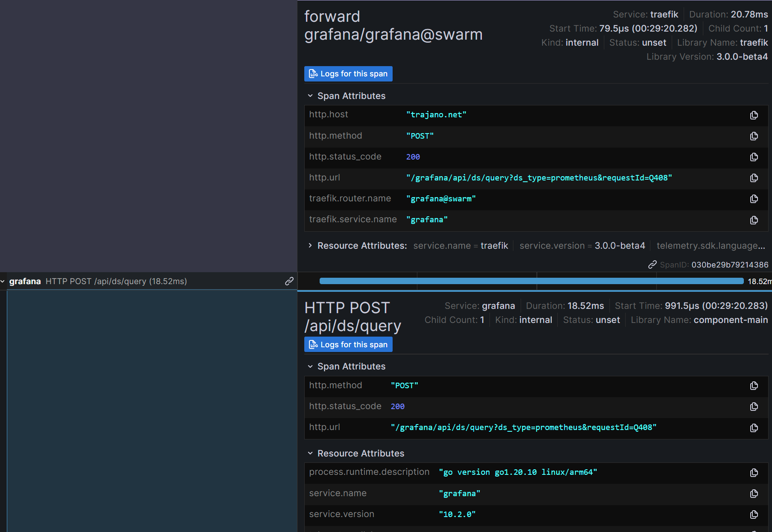Copy the http.host value trajano.net
The height and width of the screenshot is (532, 772).
pos(754,115)
